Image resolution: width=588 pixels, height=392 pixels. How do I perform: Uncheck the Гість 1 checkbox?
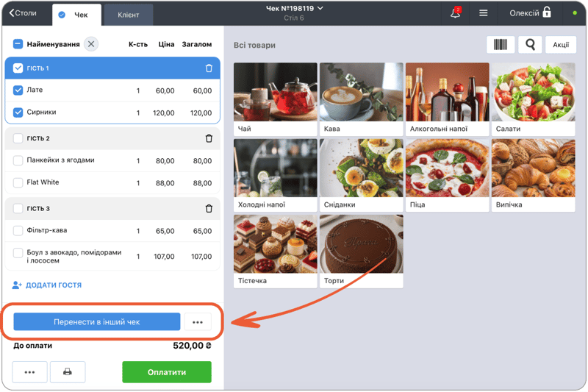[18, 68]
